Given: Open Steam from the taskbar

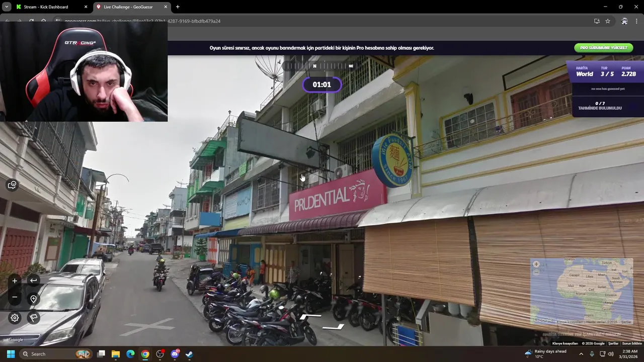Looking at the screenshot, I should coord(189,354).
